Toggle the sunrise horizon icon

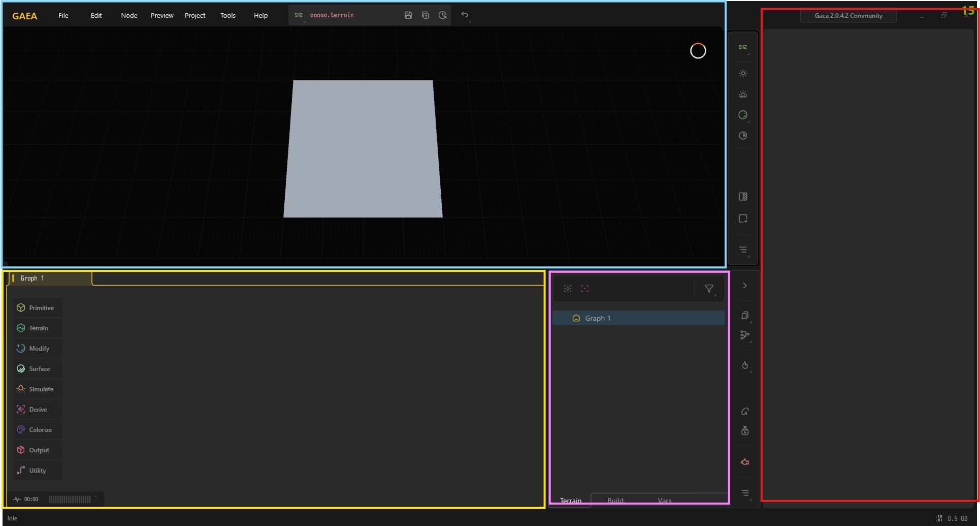743,95
